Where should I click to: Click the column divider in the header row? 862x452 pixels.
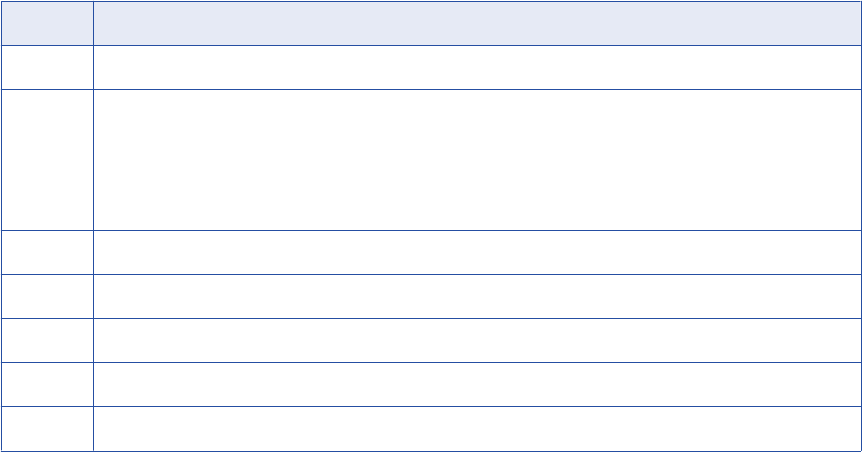tap(93, 23)
